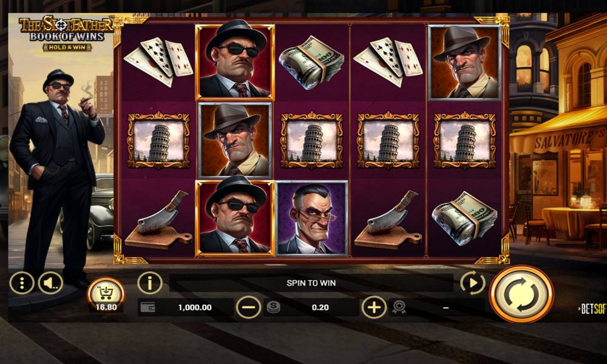This screenshot has width=607, height=364.
Task: Click the Hold & Win badge
Action: tap(67, 47)
